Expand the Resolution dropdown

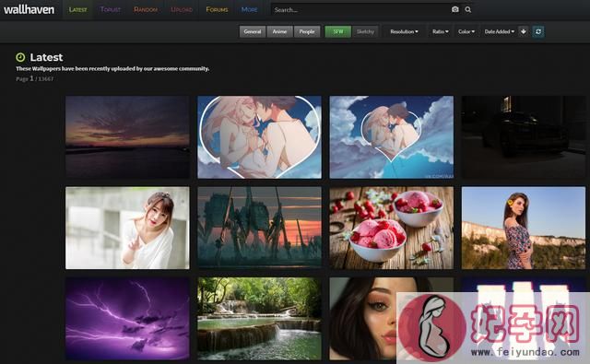404,31
